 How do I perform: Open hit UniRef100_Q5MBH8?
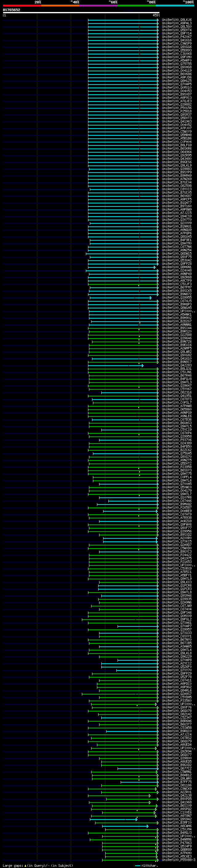pos(177,135)
